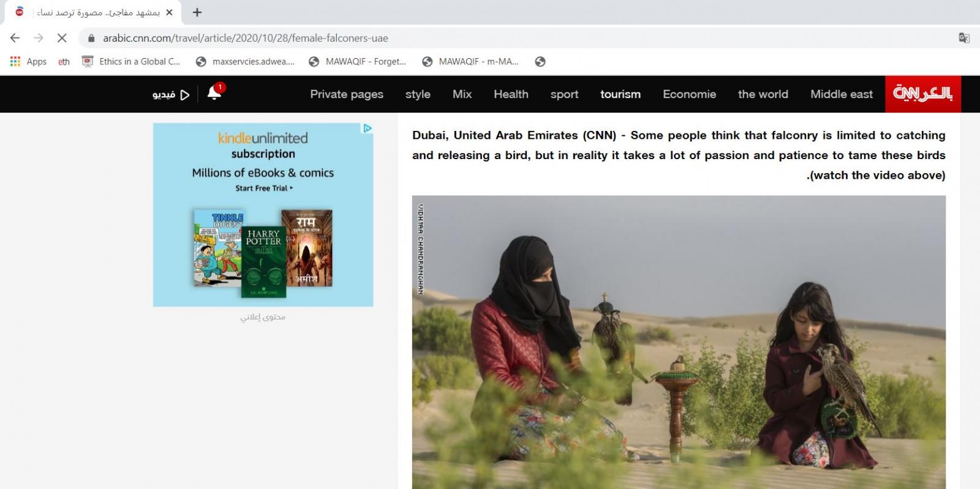This screenshot has width=980, height=489.
Task: Click the address bar URL
Action: (x=246, y=38)
